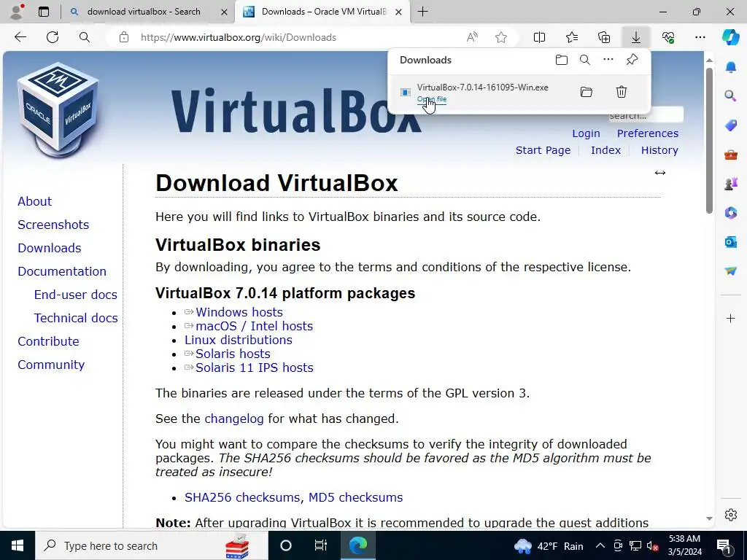Viewport: 747px width, 560px height.
Task: Open the changelog link
Action: pyautogui.click(x=234, y=419)
